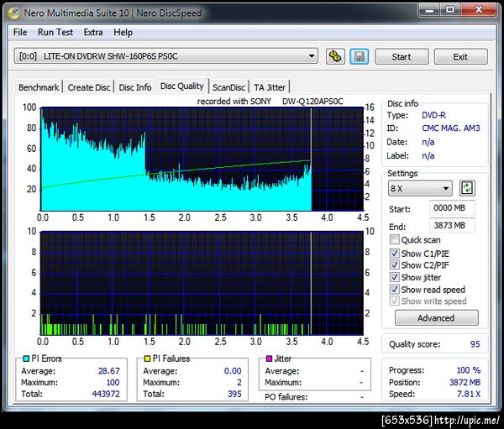Click the cyan PI Errors legend swatch
504x429 pixels.
point(26,358)
